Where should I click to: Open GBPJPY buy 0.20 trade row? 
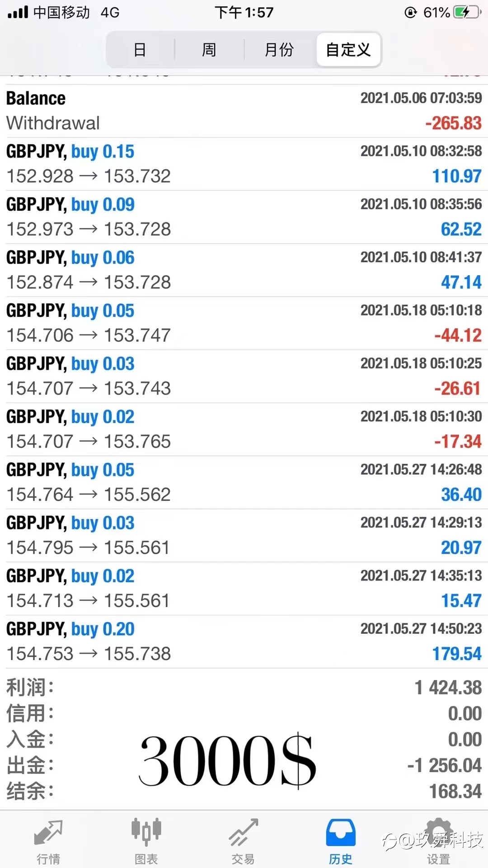coord(244,642)
